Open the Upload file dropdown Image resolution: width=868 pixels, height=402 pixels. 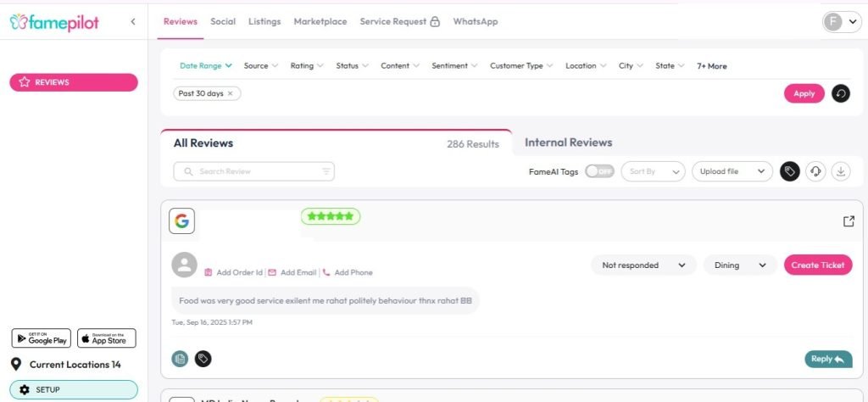click(732, 171)
